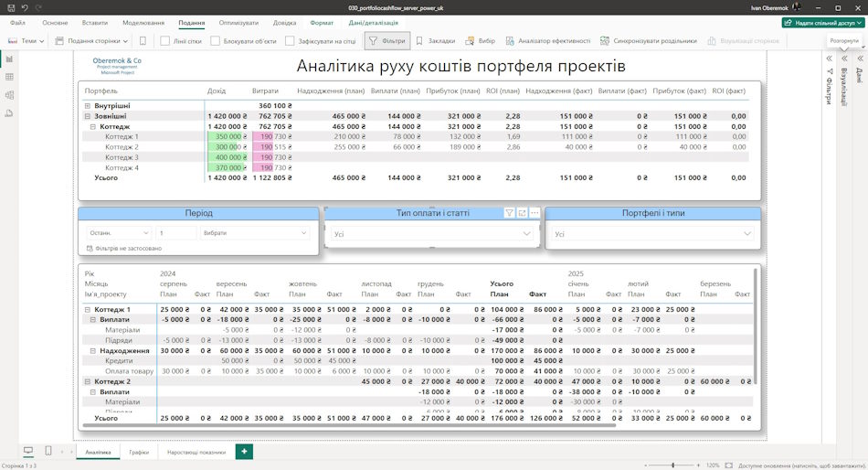Click the vertical scrollbar of cashflow matrix
This screenshot has width=868, height=470.
pyautogui.click(x=755, y=326)
